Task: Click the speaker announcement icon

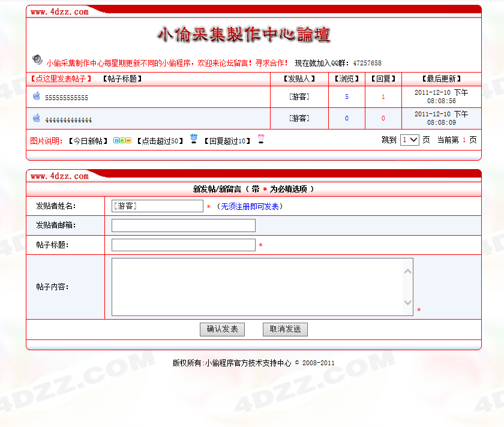Action: (37, 60)
